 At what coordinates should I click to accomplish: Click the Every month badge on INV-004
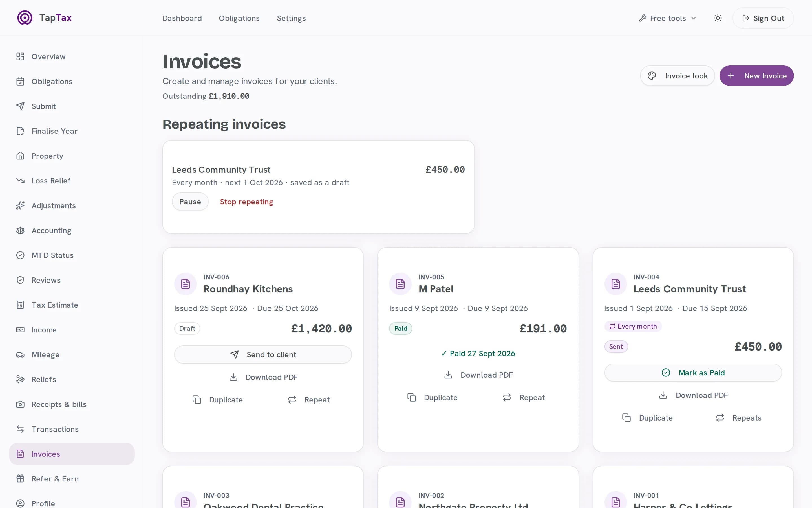(633, 326)
